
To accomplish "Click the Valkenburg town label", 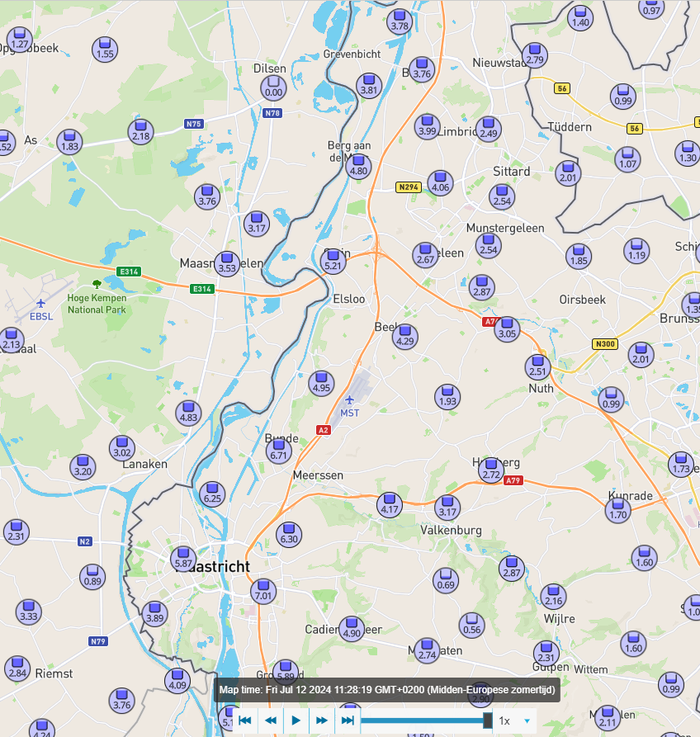I will pyautogui.click(x=451, y=530).
